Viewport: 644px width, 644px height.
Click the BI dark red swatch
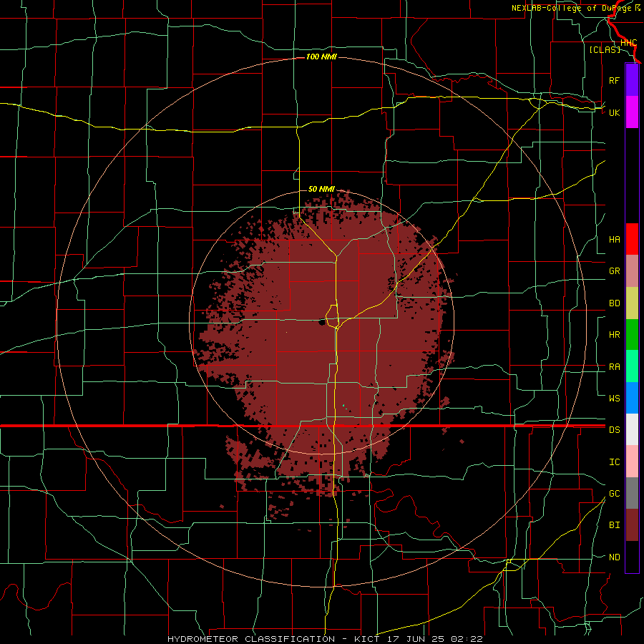tap(632, 525)
